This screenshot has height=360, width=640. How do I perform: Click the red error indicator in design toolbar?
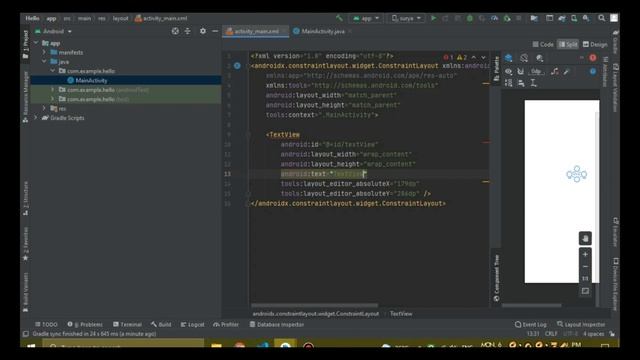coord(593,58)
